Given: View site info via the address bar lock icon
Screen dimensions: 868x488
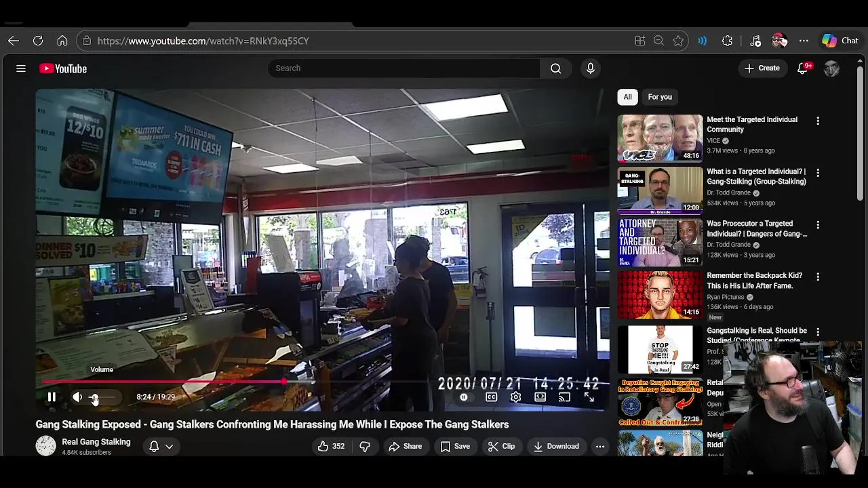Looking at the screenshot, I should pyautogui.click(x=86, y=41).
